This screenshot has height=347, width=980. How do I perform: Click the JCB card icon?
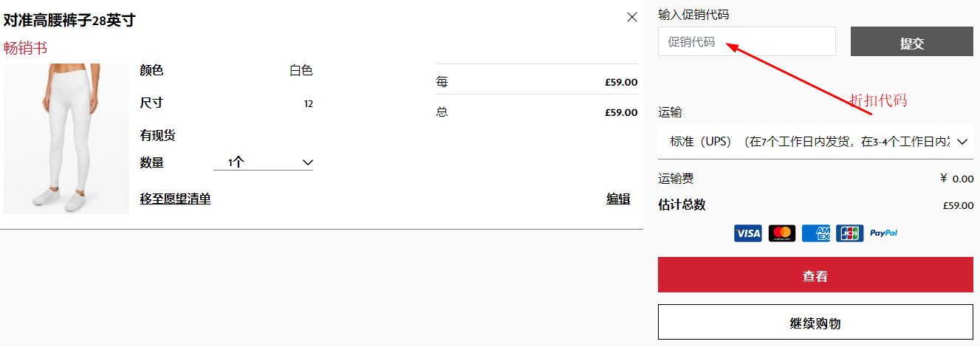coord(850,233)
